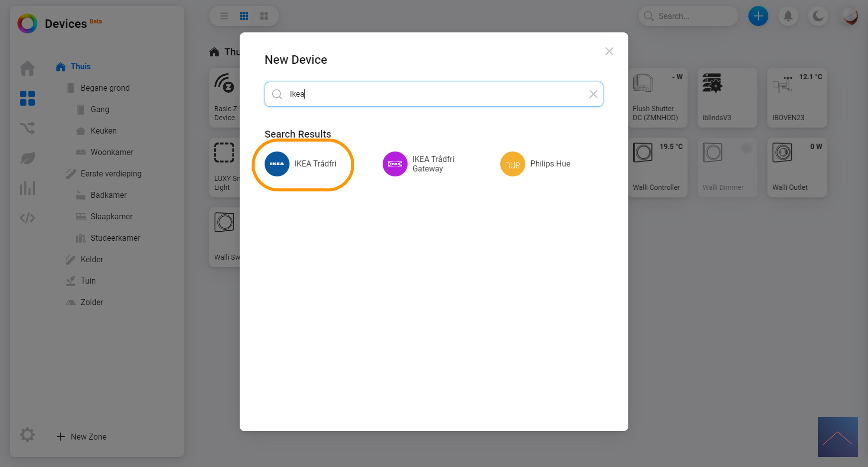Select the Tuin zone
868x467 pixels.
tap(88, 281)
